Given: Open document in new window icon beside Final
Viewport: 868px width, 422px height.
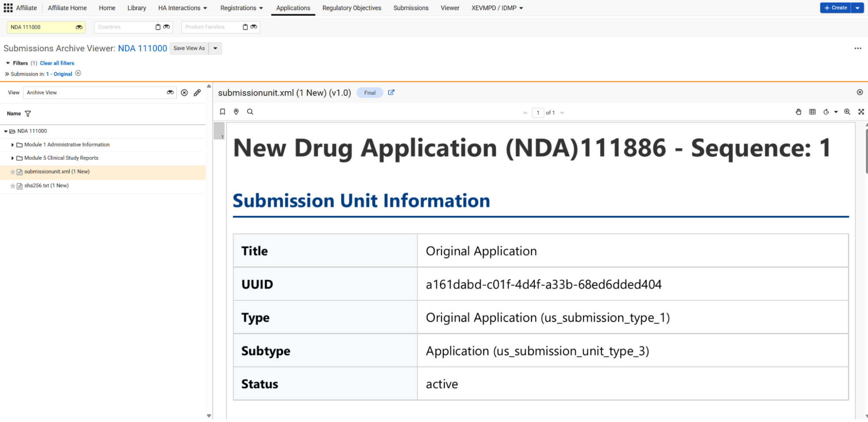Looking at the screenshot, I should pos(391,93).
